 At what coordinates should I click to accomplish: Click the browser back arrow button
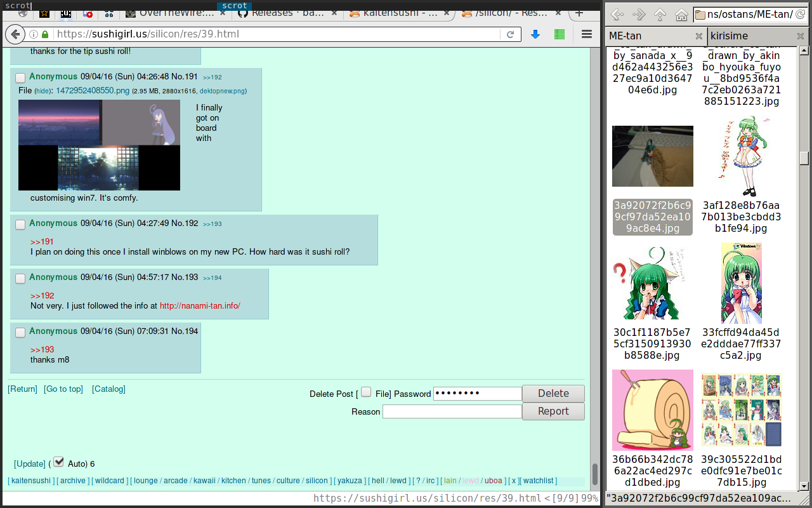click(16, 34)
